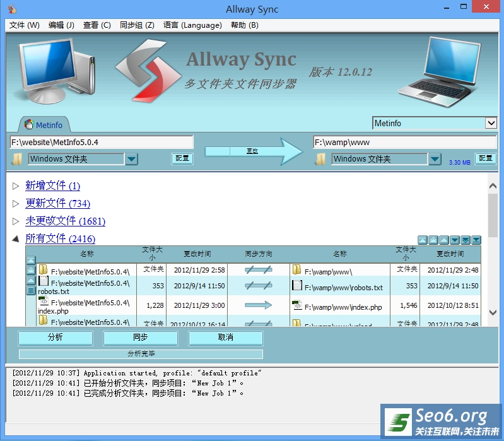
Task: Click the single-up arrow above the file table
Action: point(444,240)
